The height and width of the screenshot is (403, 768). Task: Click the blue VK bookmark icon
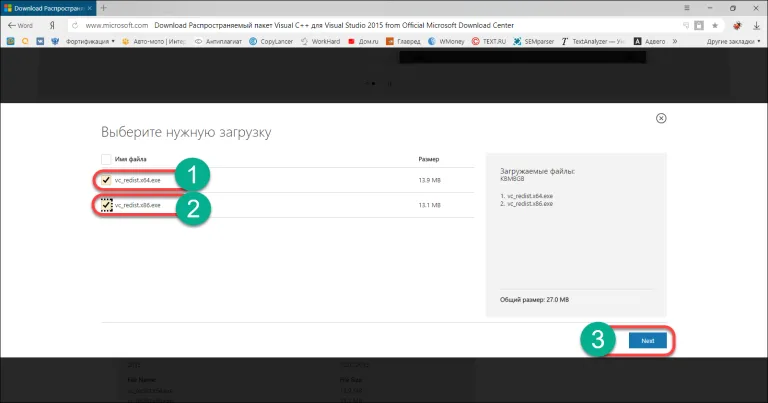pyautogui.click(x=40, y=42)
